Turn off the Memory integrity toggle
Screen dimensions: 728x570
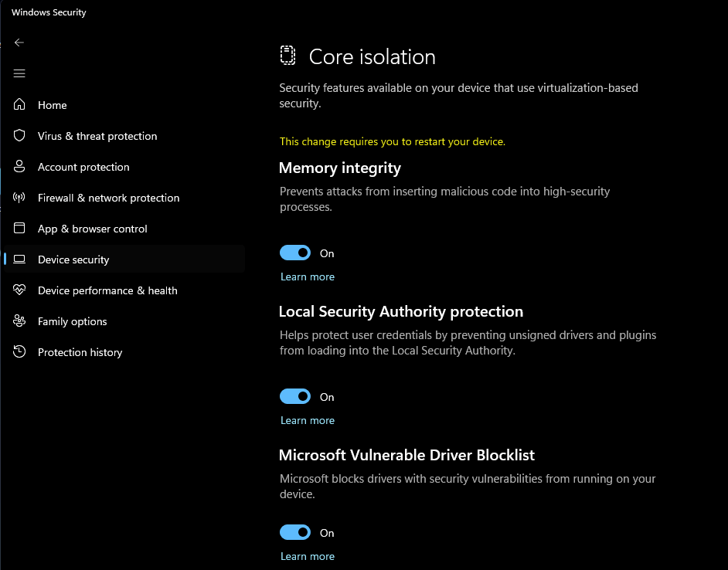(295, 253)
